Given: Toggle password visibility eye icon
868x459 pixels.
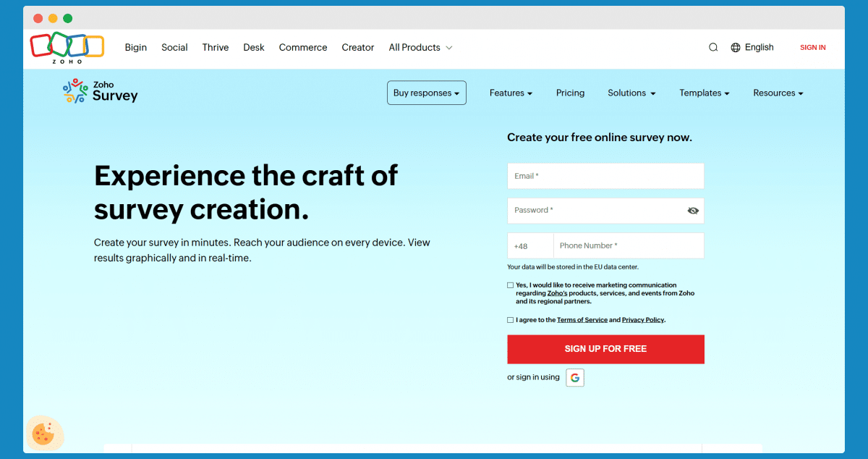Looking at the screenshot, I should 693,211.
